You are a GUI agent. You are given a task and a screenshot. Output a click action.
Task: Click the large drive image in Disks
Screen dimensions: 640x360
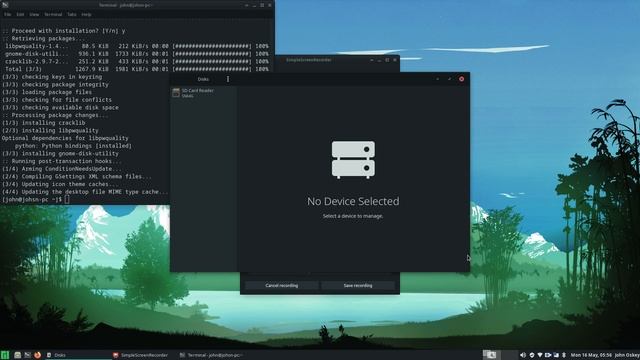coord(353,160)
